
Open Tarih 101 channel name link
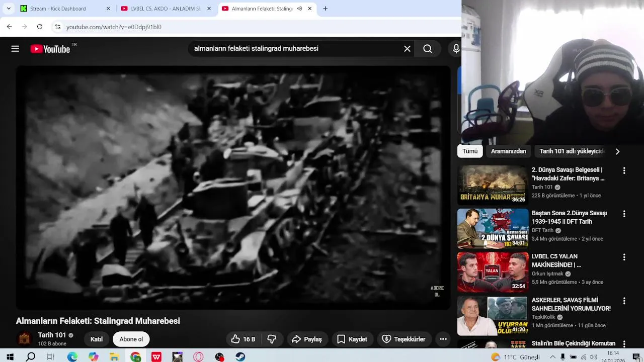(x=52, y=335)
